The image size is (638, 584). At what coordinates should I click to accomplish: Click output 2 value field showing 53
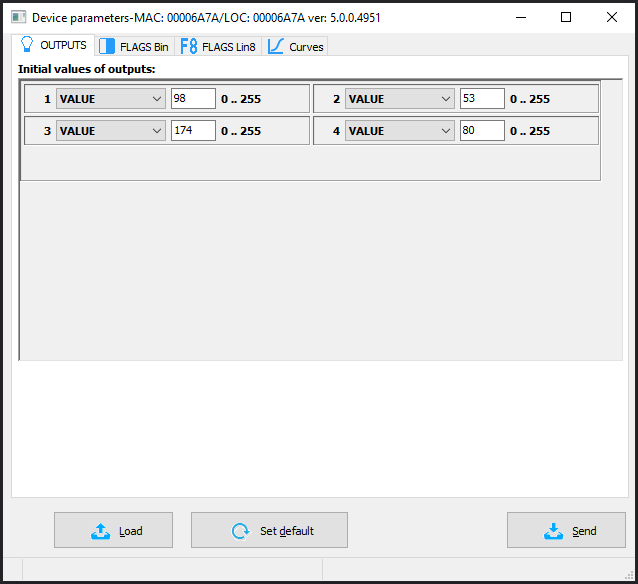tap(482, 98)
